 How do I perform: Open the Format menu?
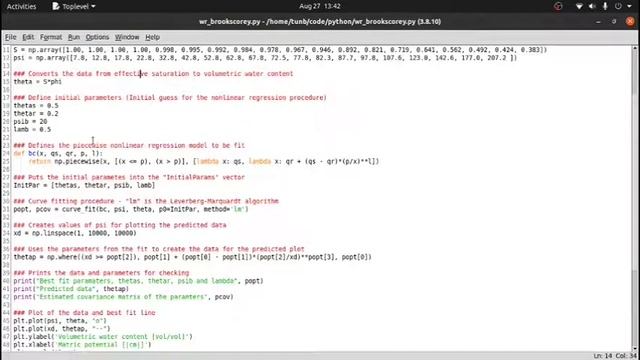(x=51, y=37)
